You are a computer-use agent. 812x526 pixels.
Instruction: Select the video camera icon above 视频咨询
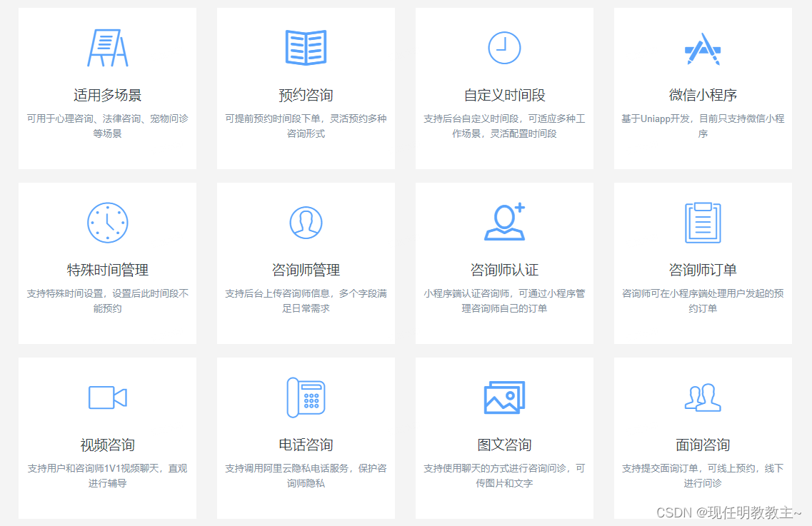pos(107,398)
